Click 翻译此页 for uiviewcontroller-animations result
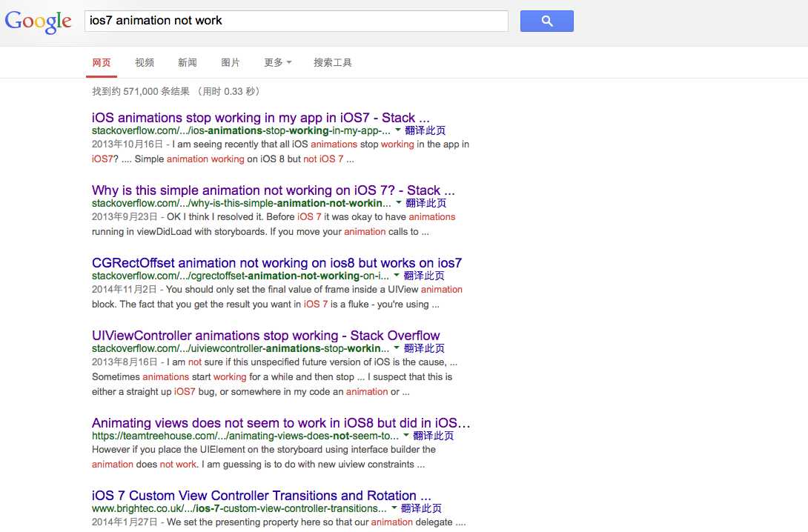 [x=424, y=349]
